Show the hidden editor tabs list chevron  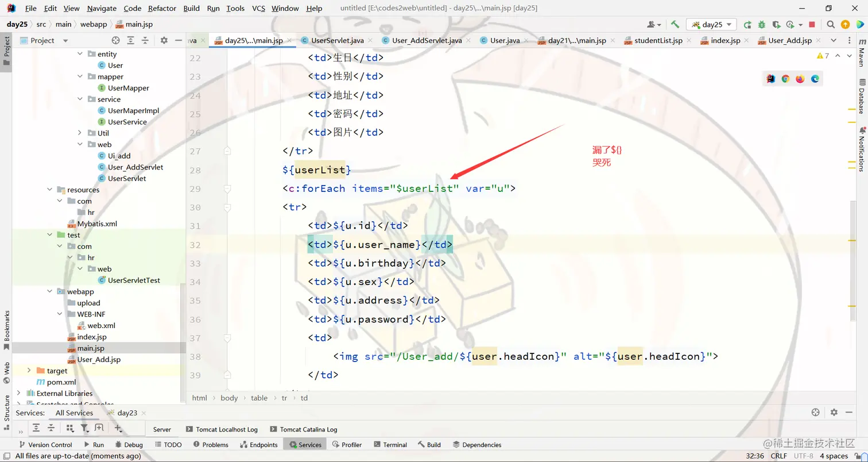[x=834, y=40]
